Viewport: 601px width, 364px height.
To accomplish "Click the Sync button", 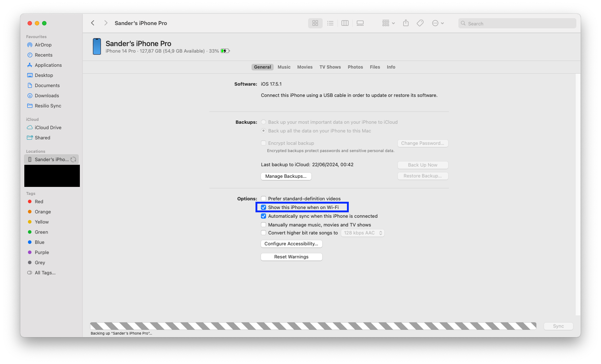I will [x=559, y=326].
